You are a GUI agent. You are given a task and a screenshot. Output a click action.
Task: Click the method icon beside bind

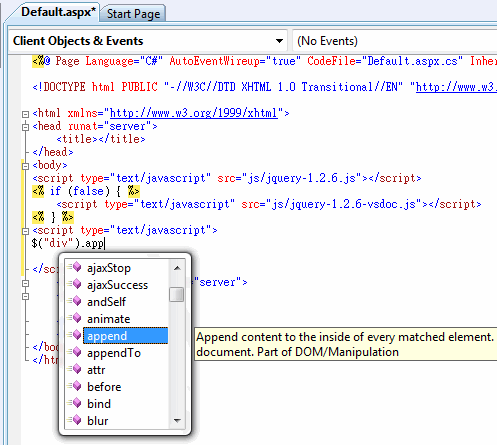click(x=74, y=403)
